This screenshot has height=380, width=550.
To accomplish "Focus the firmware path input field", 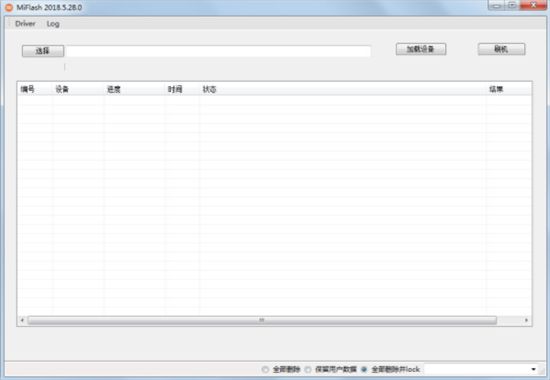I will [219, 51].
